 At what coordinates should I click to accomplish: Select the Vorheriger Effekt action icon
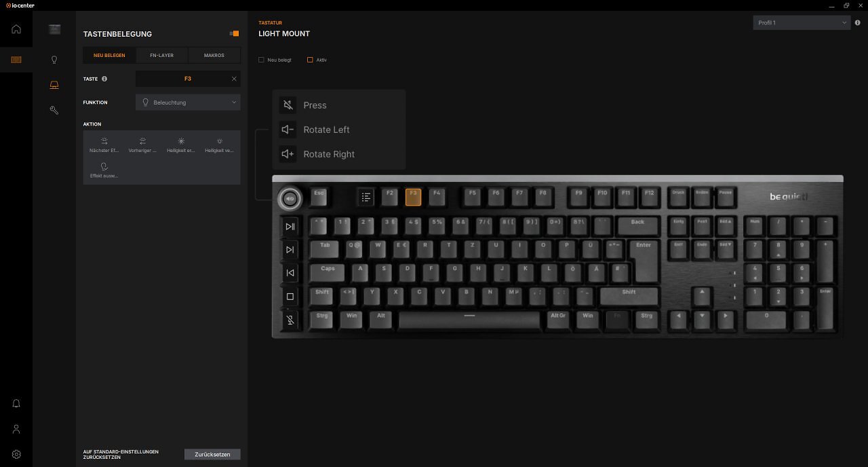click(142, 141)
